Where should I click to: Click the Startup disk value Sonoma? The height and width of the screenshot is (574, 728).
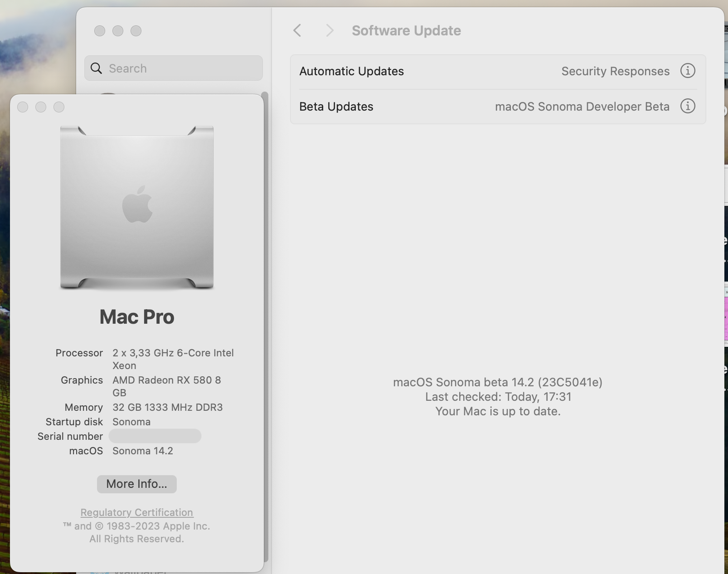tap(131, 422)
